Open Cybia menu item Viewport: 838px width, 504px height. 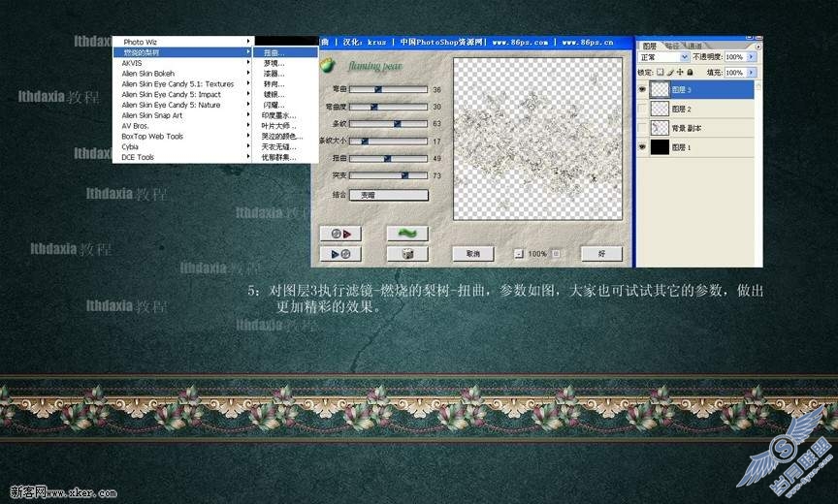[x=182, y=146]
